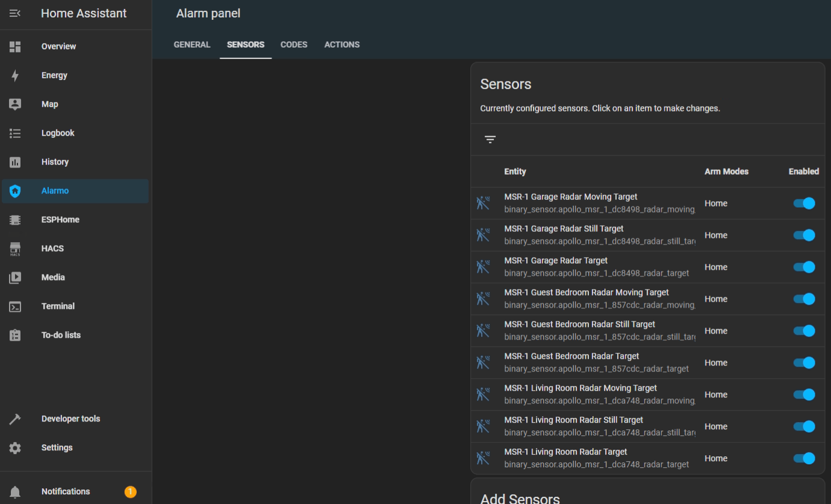Open the Energy dashboard lightning icon
Viewport: 831px width, 504px height.
[x=15, y=75]
